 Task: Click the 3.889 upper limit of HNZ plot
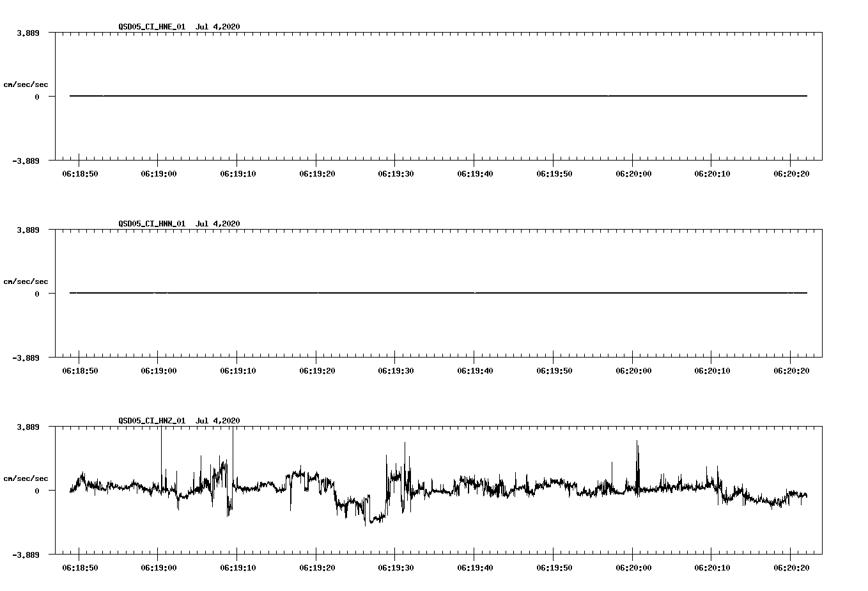pyautogui.click(x=28, y=427)
